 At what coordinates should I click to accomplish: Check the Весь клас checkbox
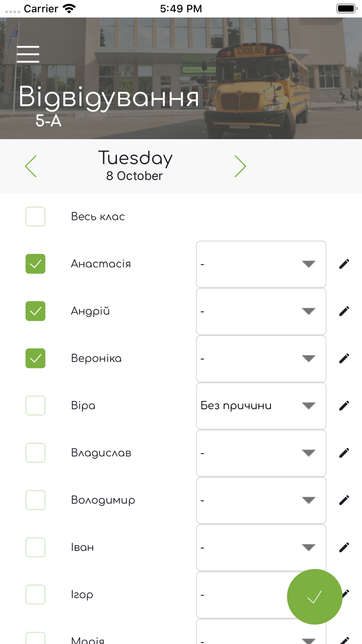click(35, 217)
